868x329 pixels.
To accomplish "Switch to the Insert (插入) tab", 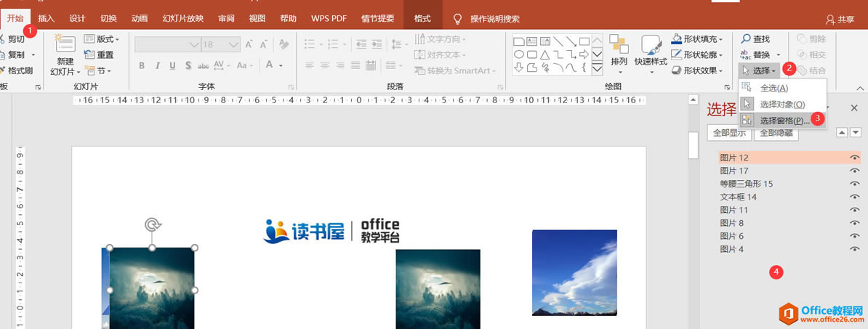I will tap(47, 19).
